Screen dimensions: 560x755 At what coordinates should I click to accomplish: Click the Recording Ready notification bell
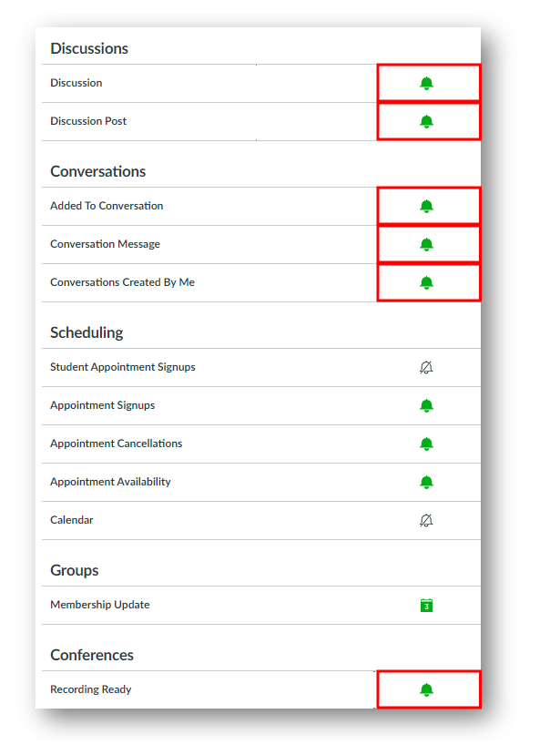(x=427, y=689)
